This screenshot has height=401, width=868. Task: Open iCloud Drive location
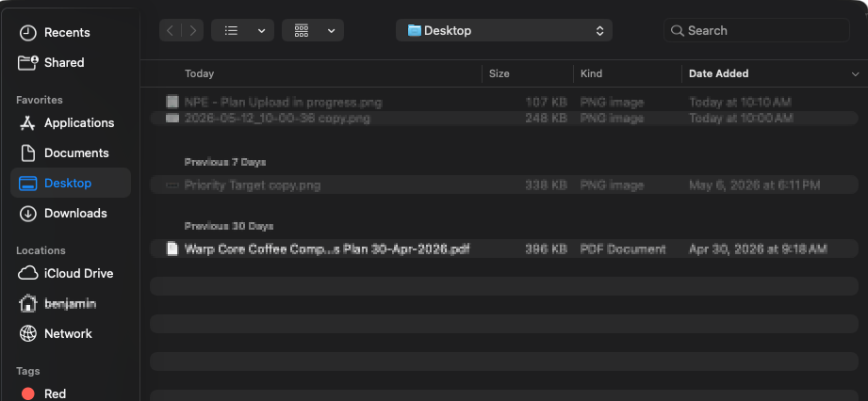point(71,273)
